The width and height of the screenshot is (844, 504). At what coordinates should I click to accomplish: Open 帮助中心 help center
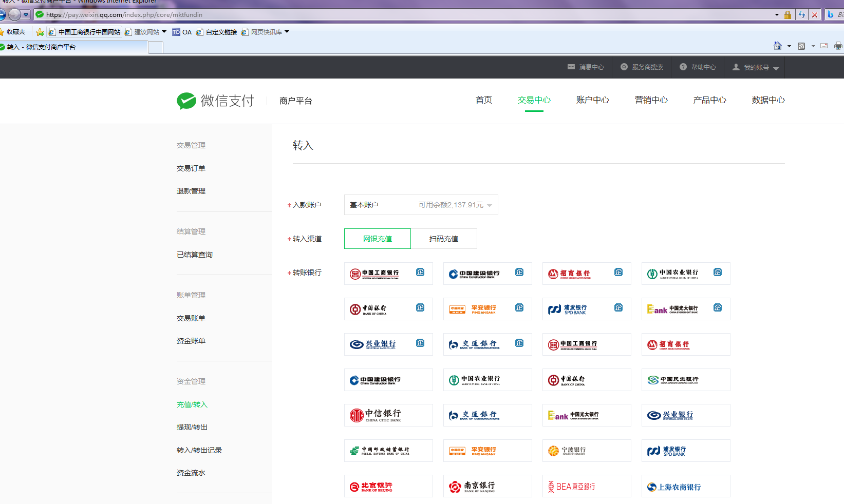pos(698,67)
